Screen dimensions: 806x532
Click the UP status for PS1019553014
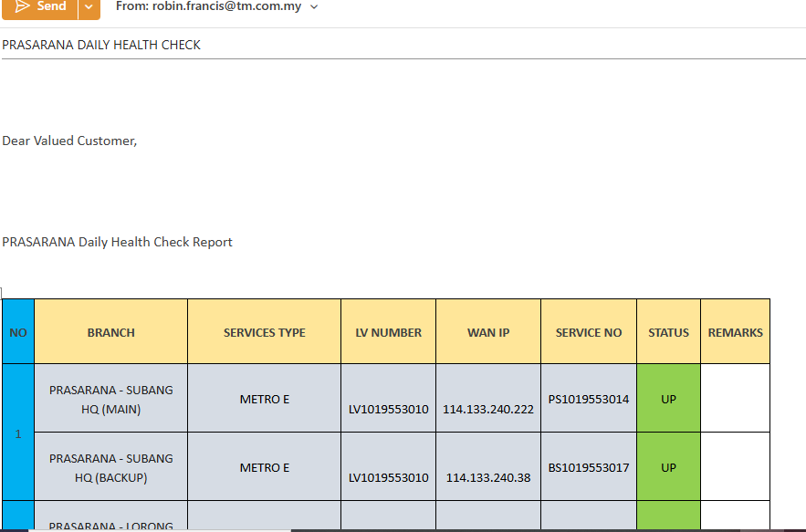tap(669, 399)
